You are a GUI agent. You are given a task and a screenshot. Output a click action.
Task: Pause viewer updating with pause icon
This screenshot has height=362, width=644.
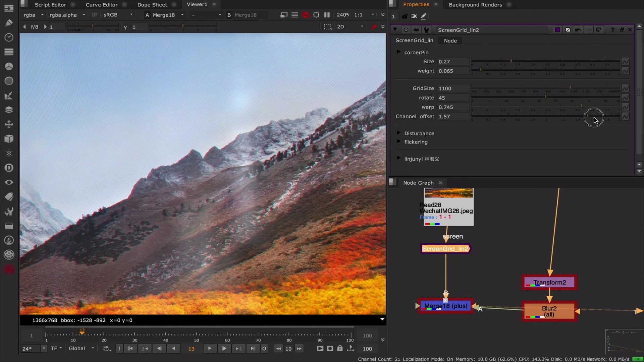coord(327,15)
